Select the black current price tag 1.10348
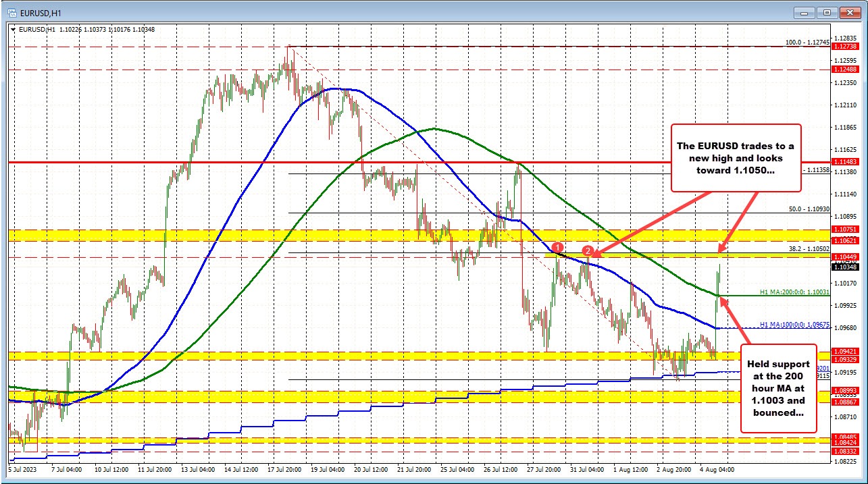Screen dimensions: 868x484 click(x=844, y=267)
